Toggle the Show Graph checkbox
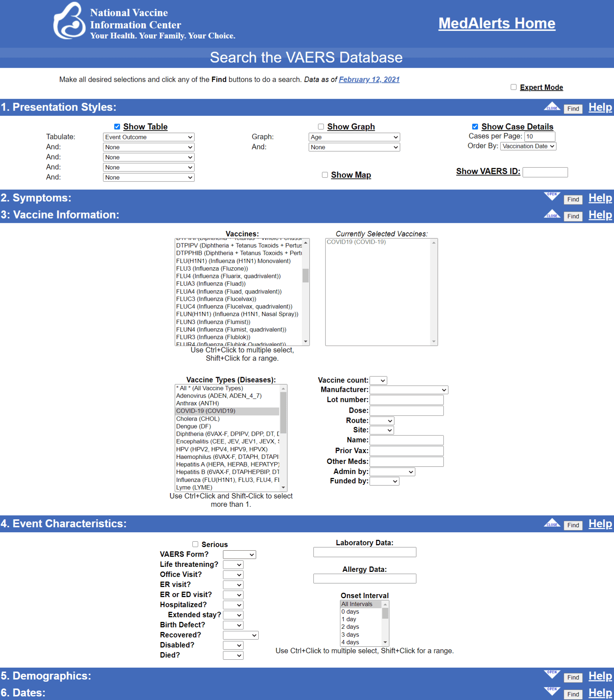614x700 pixels. pos(321,127)
